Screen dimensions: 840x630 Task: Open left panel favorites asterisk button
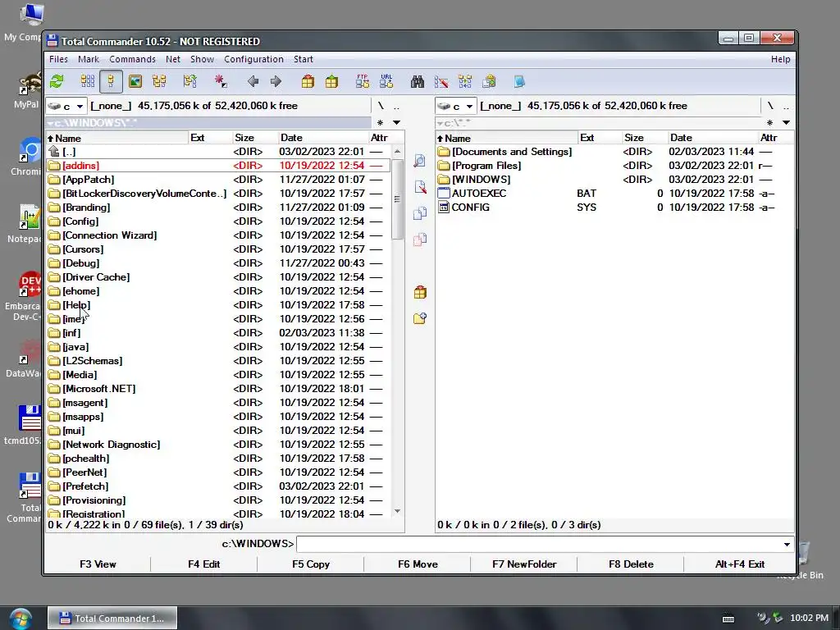click(x=381, y=123)
